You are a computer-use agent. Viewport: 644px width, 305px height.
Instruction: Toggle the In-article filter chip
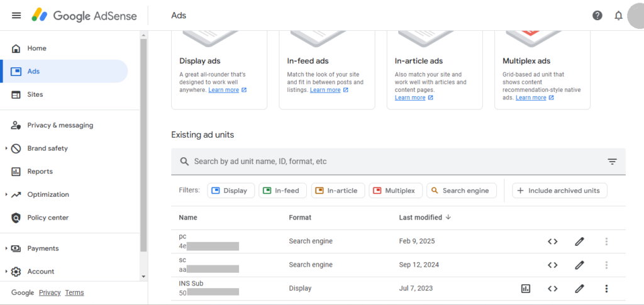[338, 191]
